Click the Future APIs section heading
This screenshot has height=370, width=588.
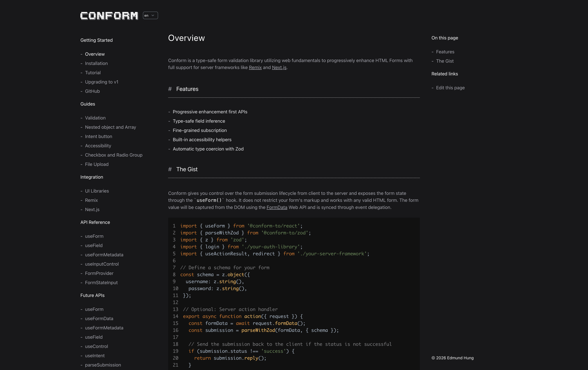(x=92, y=295)
